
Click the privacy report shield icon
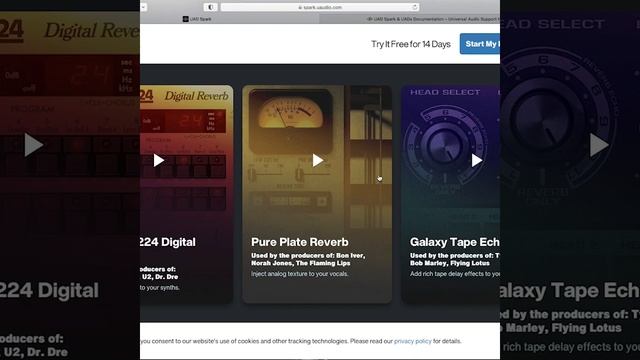coord(210,7)
